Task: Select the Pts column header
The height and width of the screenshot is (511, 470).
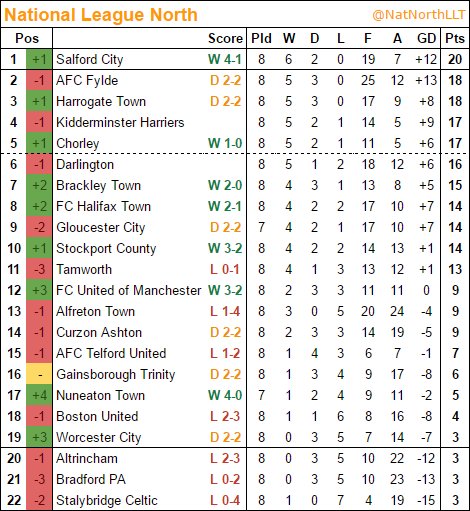Action: (x=455, y=38)
